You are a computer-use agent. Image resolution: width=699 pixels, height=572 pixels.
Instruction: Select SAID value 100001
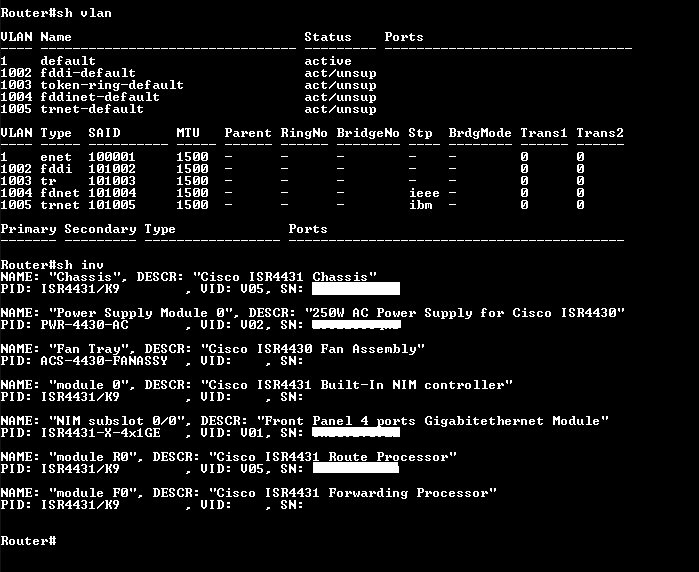click(x=112, y=157)
